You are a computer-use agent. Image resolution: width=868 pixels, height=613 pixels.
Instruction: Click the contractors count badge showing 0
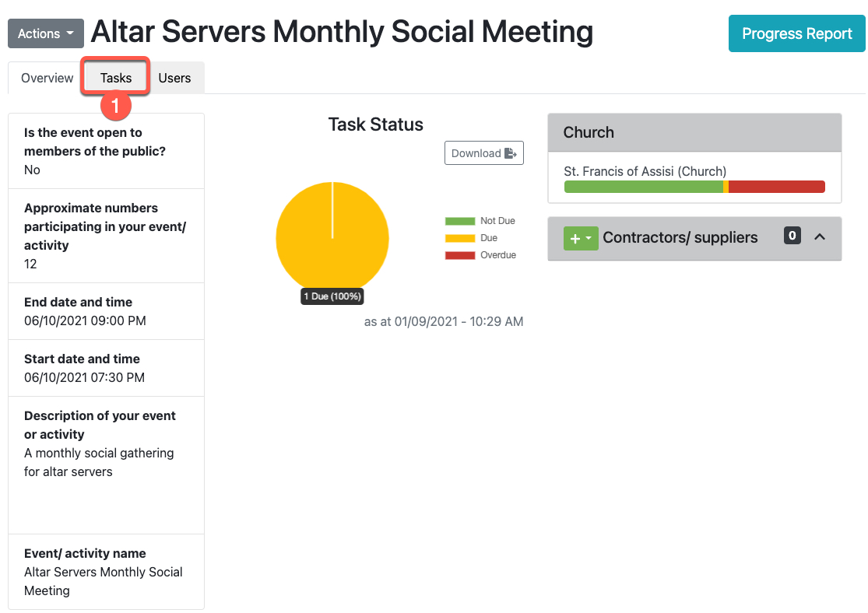pyautogui.click(x=792, y=236)
